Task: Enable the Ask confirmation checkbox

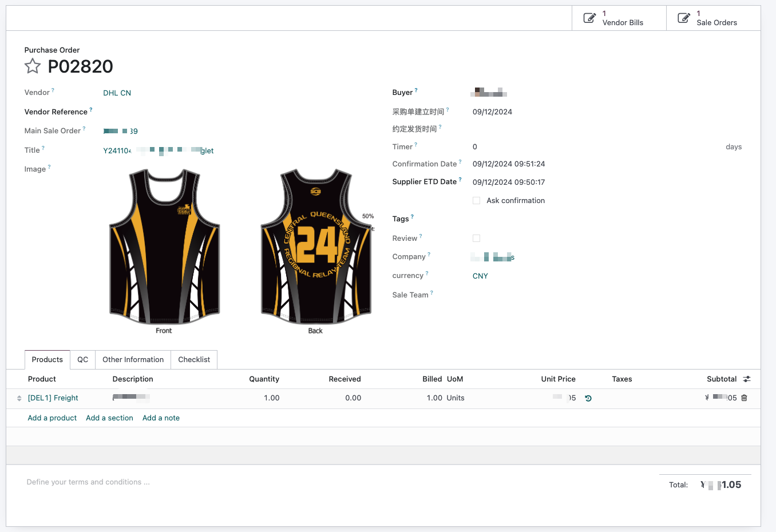Action: coord(476,201)
